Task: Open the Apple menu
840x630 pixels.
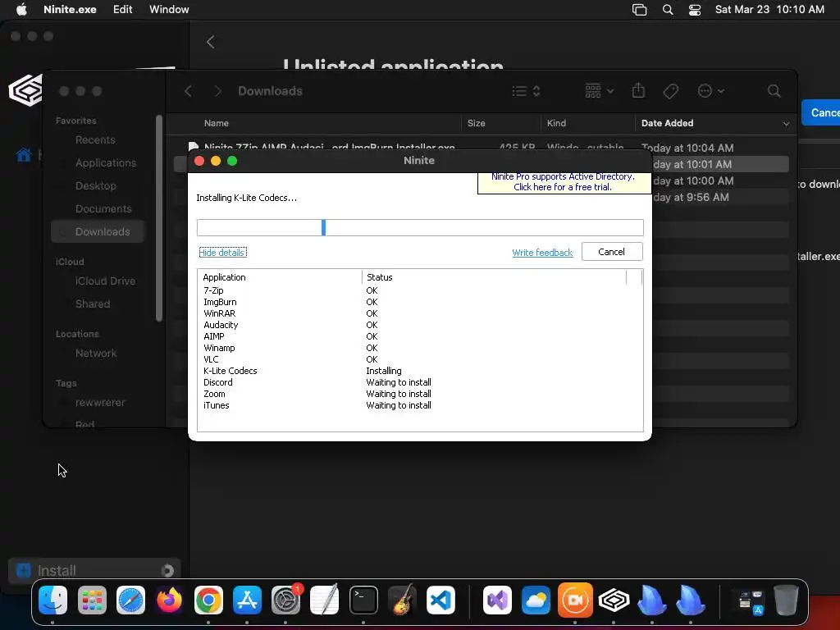Action: (x=21, y=9)
